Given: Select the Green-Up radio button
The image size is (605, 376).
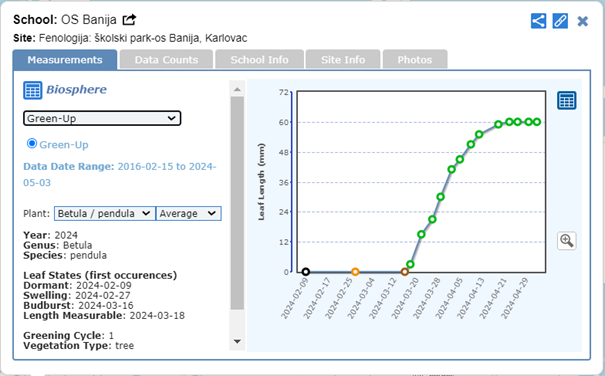Looking at the screenshot, I should pos(32,144).
